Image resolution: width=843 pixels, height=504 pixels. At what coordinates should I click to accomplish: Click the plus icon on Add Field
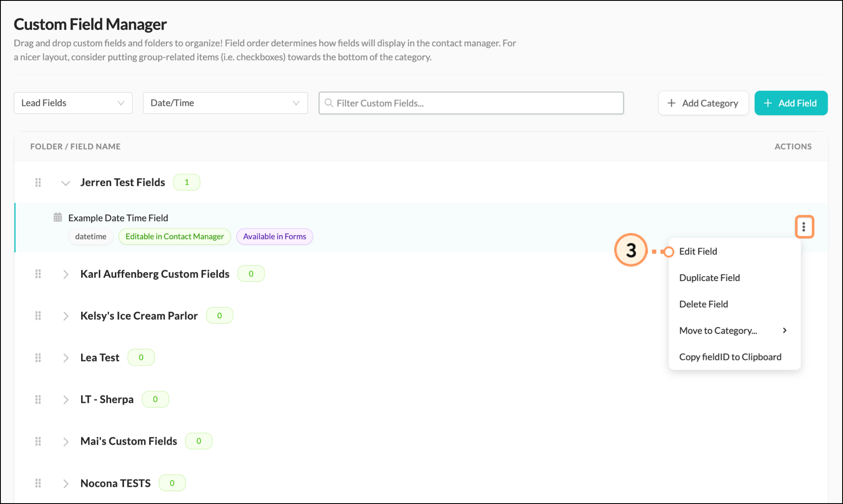point(768,103)
